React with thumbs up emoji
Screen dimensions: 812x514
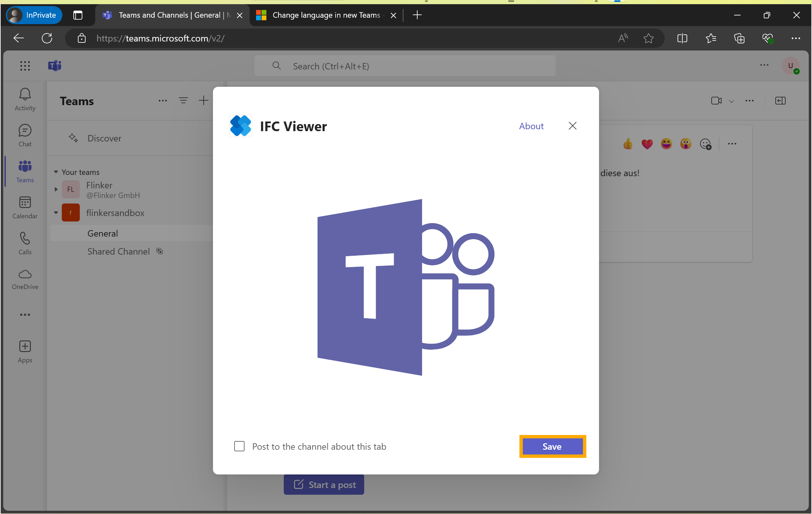tap(628, 144)
